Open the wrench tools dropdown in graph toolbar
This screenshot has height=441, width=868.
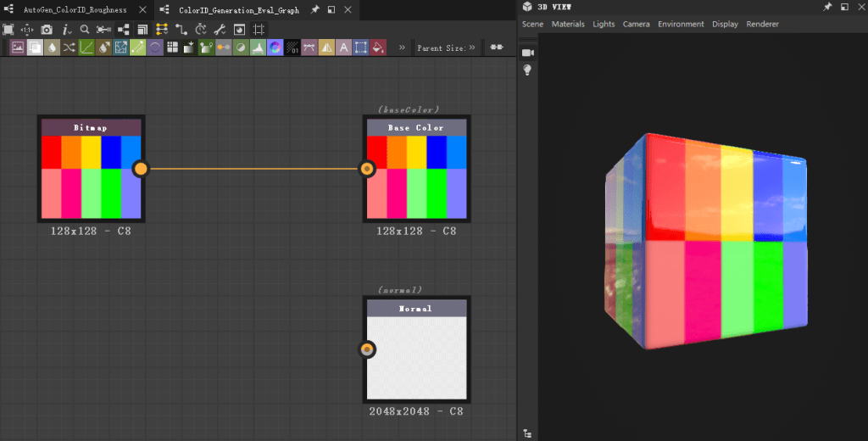coord(220,29)
